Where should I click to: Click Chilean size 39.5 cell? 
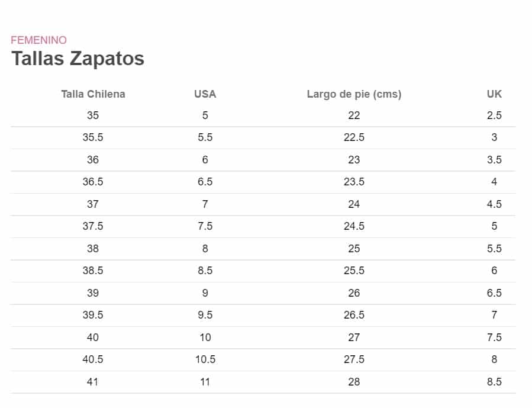93,315
